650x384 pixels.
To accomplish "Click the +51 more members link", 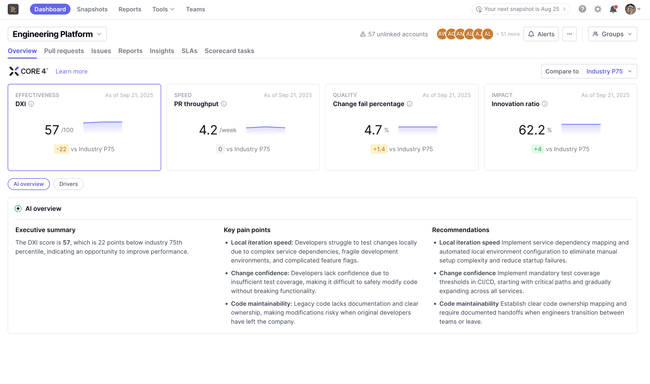I will tap(508, 34).
